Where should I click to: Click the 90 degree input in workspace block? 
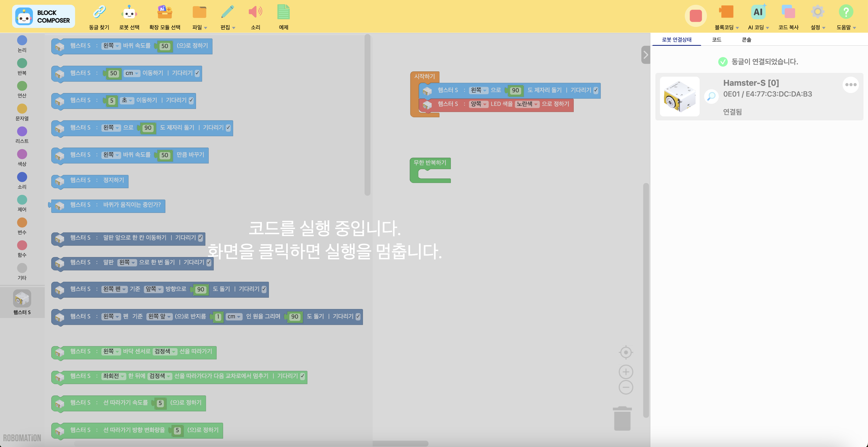(x=515, y=90)
